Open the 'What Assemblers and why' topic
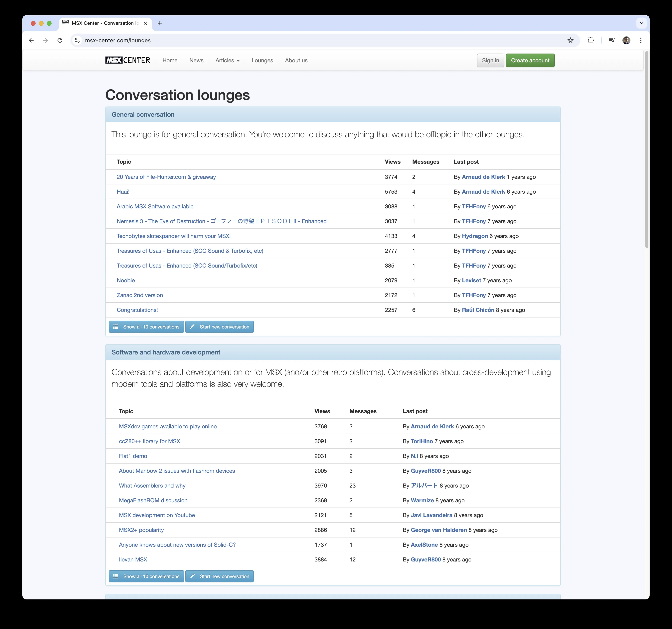This screenshot has height=629, width=672. pyautogui.click(x=152, y=486)
